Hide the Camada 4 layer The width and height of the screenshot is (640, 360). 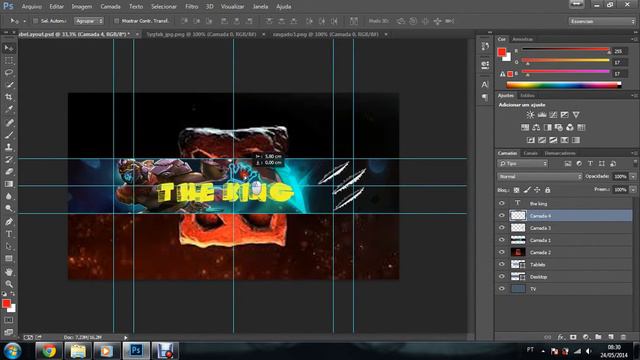click(x=502, y=216)
